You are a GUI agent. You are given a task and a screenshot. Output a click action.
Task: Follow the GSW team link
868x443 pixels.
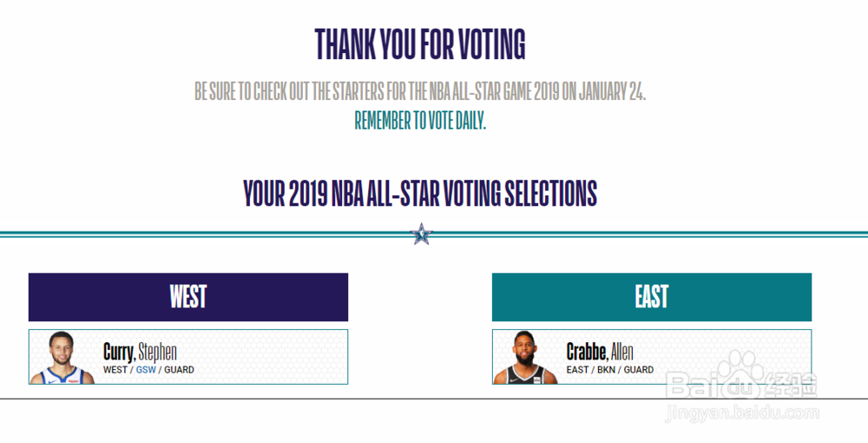[x=146, y=370]
